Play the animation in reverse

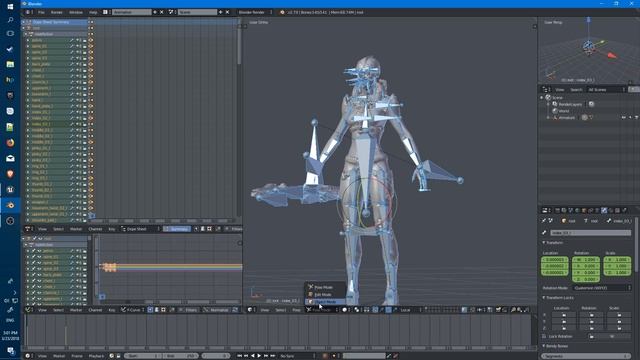tap(253, 356)
